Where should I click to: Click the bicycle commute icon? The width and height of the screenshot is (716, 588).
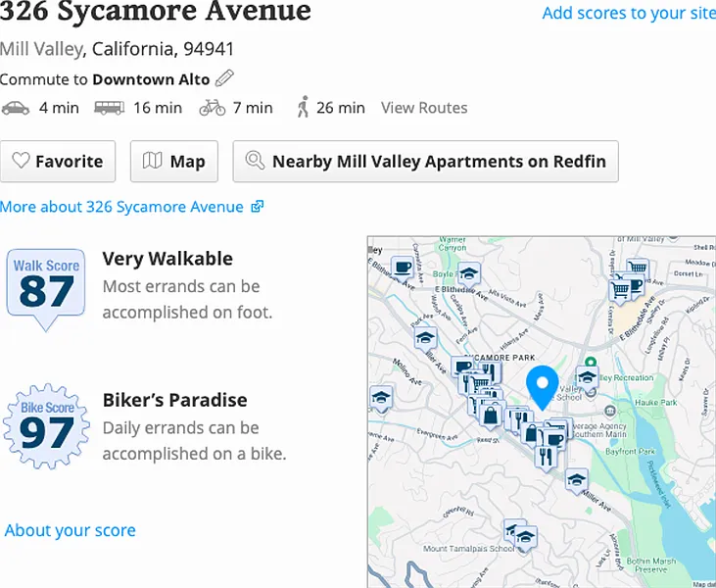(212, 108)
